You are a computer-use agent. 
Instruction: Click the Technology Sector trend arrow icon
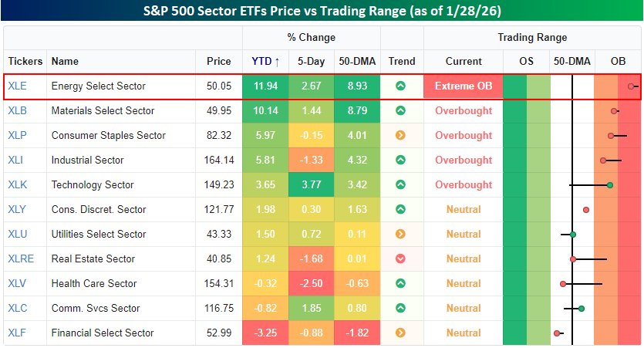[x=401, y=185]
